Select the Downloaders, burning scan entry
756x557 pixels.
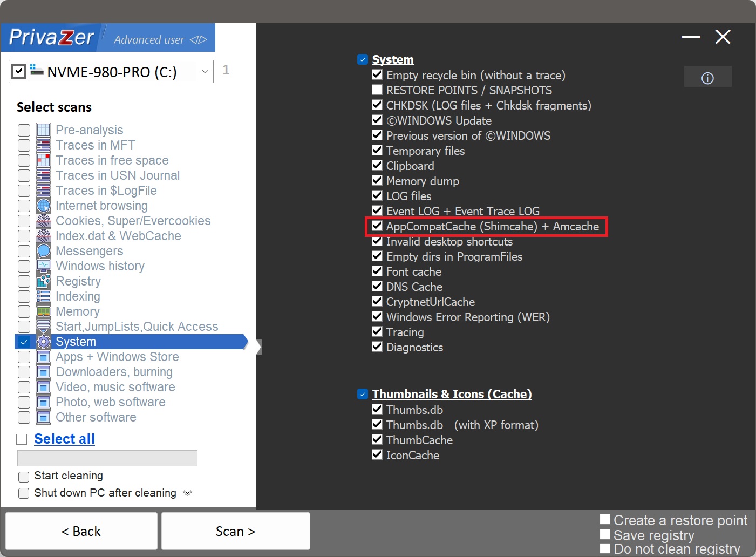point(114,372)
